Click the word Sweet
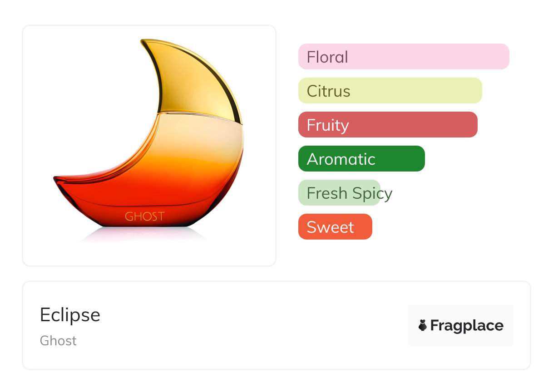 (x=330, y=227)
